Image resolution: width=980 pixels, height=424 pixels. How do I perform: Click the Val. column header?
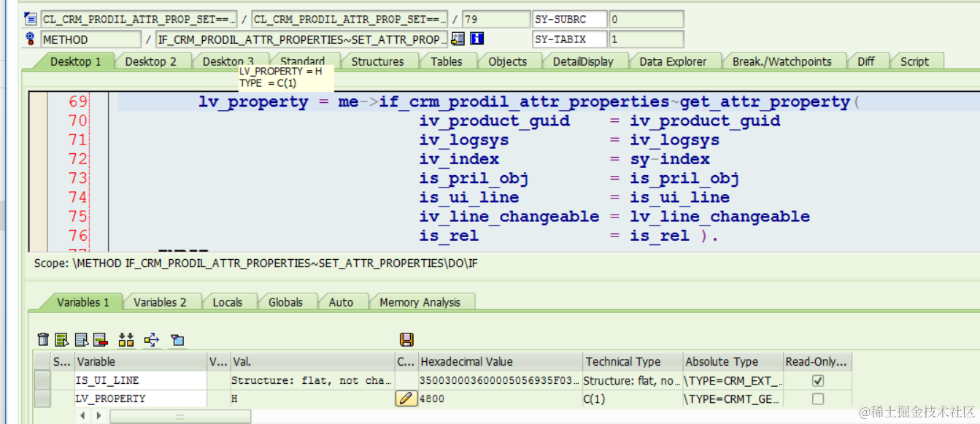[312, 361]
